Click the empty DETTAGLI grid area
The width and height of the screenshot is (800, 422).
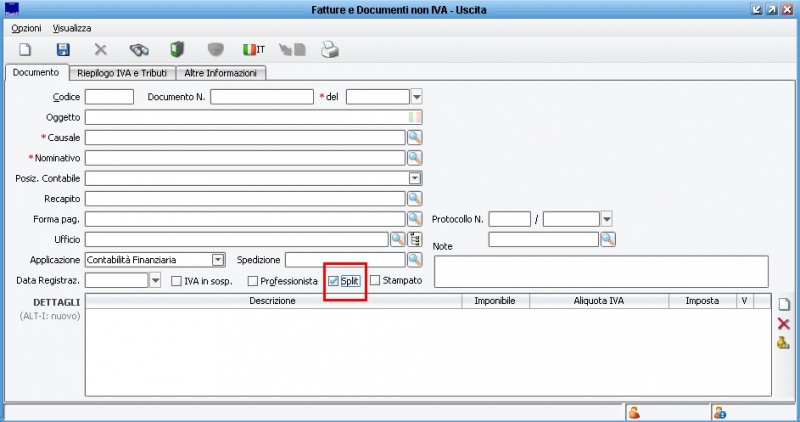[x=428, y=352]
